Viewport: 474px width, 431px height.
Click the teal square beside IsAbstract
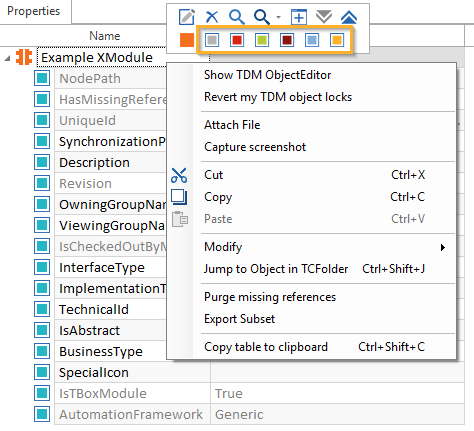tap(42, 330)
